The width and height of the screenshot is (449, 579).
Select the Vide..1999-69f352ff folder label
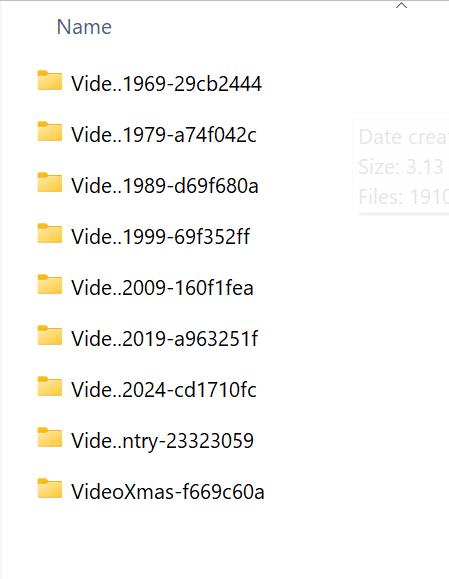tap(161, 236)
